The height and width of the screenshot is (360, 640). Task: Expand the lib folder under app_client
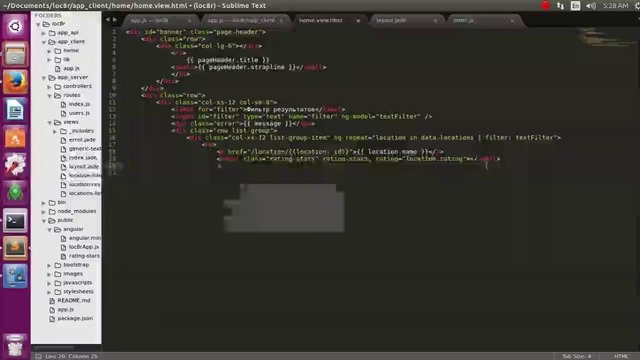[x=50, y=60]
